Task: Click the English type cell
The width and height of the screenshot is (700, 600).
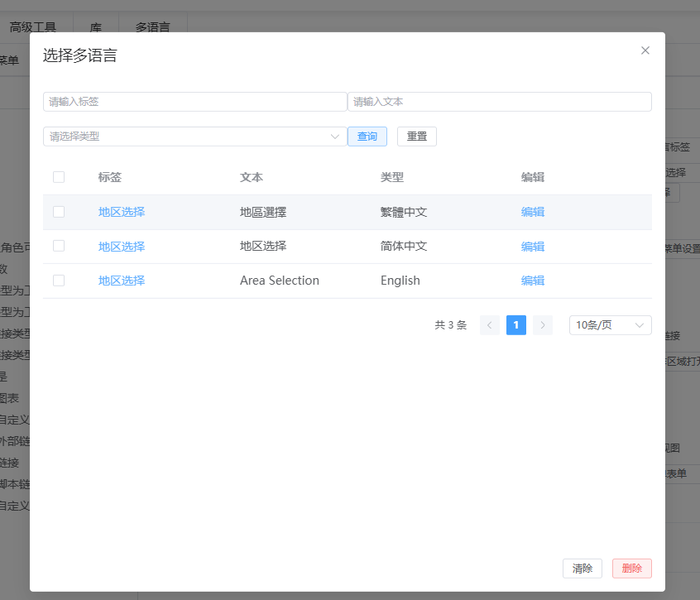Action: point(400,281)
